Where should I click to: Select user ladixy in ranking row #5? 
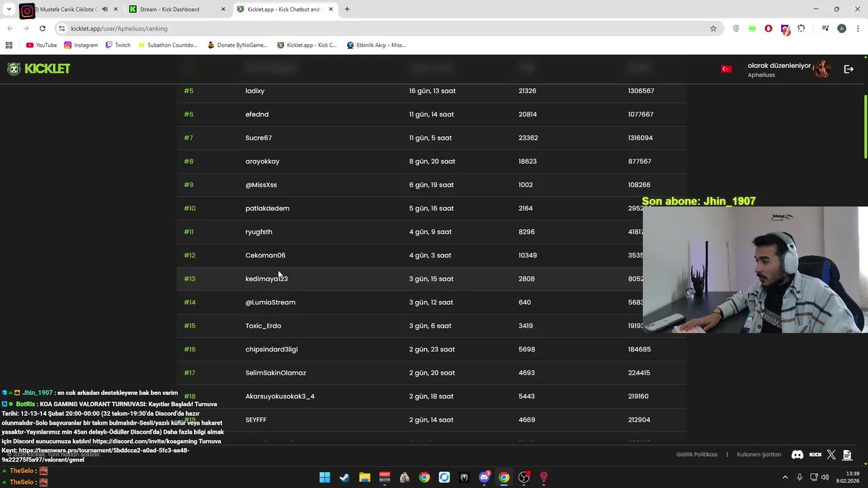tap(255, 91)
